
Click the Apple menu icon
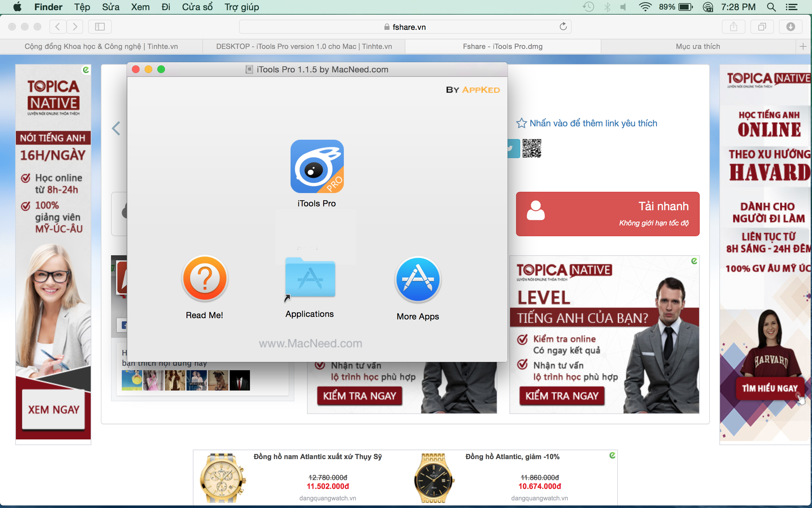(17, 7)
